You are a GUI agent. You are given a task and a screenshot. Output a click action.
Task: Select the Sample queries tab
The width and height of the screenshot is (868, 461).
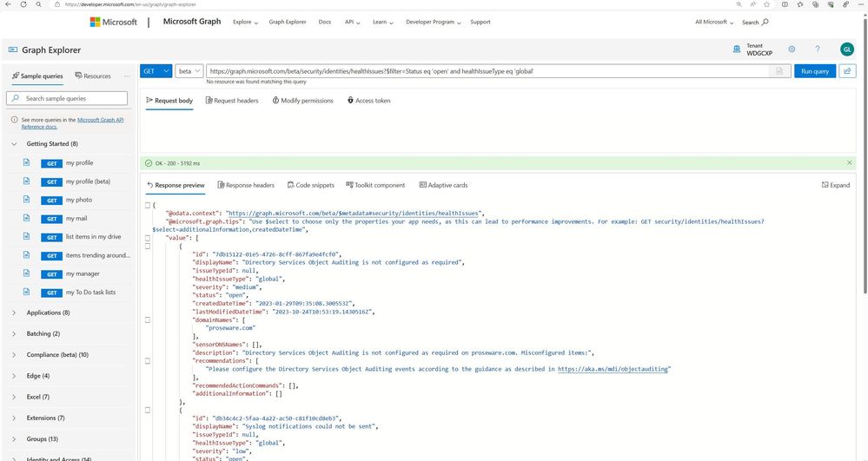(x=37, y=76)
